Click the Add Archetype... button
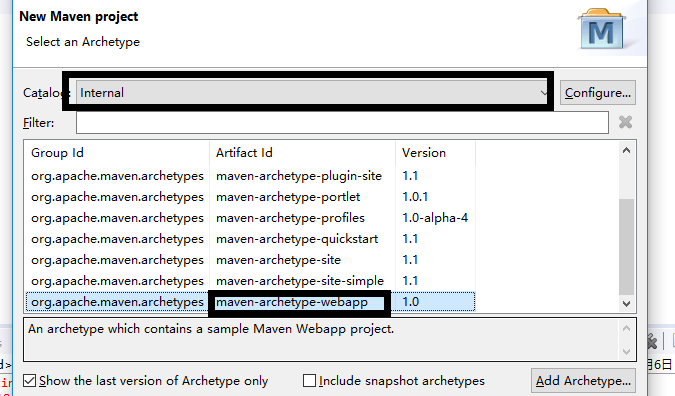Viewport: 675px width, 396px height. (583, 381)
